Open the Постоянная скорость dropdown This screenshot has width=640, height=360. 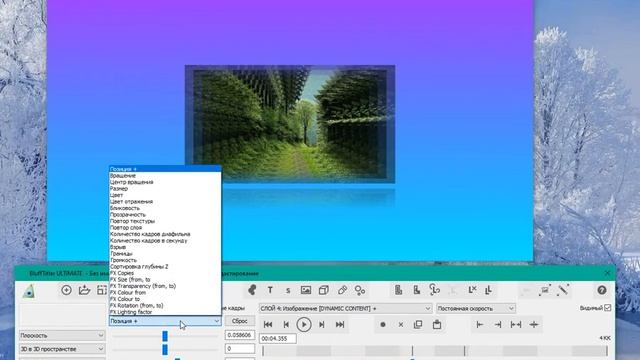point(476,308)
